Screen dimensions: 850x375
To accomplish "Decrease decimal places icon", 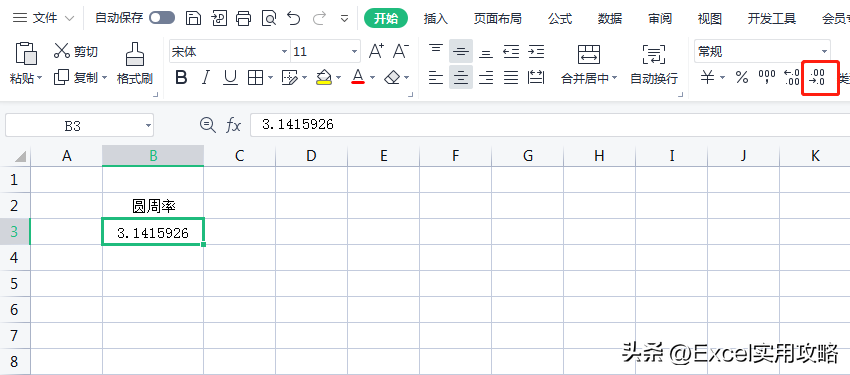I will coord(817,77).
